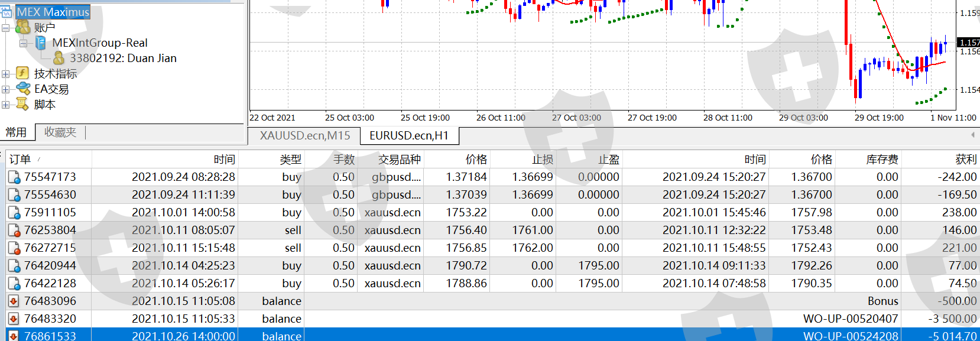Sort by 交易品种 symbol column header

(399, 159)
